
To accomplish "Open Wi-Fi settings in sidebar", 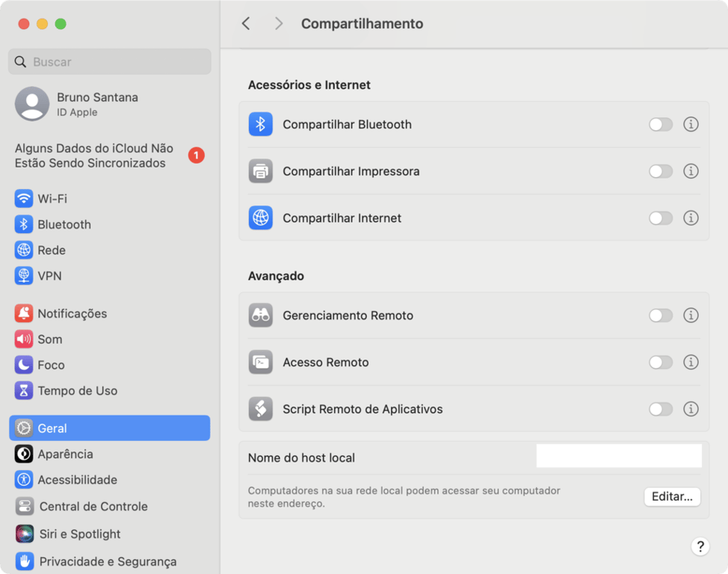I will coord(52,199).
